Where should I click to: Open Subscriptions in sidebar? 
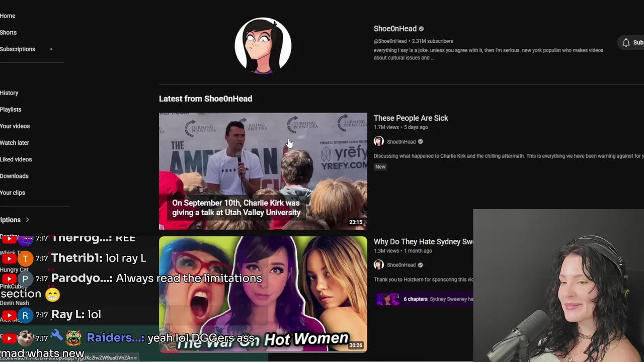click(18, 49)
